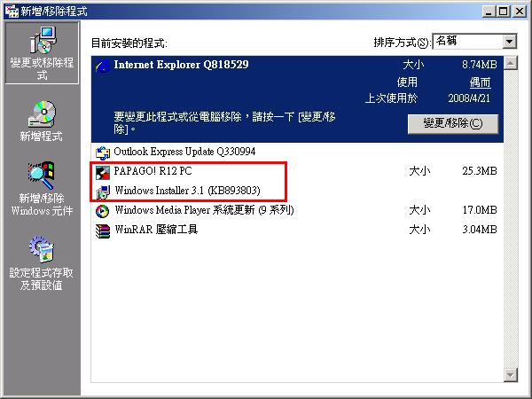Click the scrollbar up arrow

(x=511, y=63)
